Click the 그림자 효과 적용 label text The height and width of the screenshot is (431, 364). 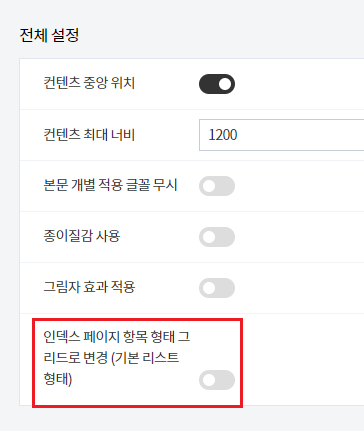[x=89, y=287]
